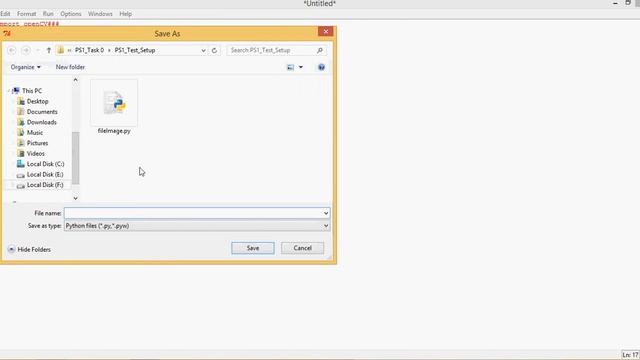Click the search magnifier icon
The height and width of the screenshot is (360, 640).
tap(320, 50)
